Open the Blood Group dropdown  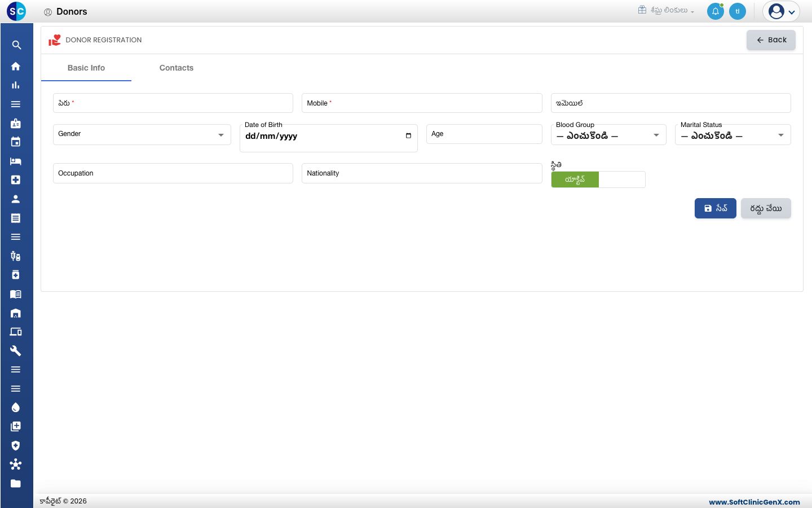pyautogui.click(x=608, y=135)
